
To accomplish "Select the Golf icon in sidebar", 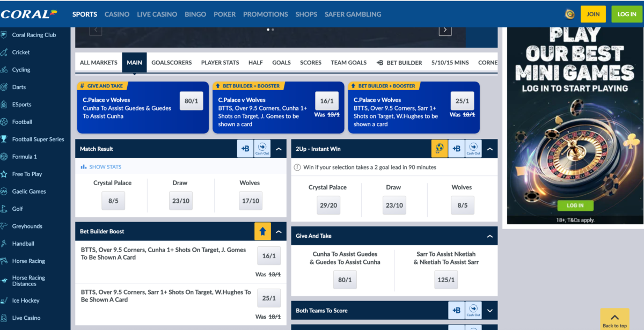I will click(4, 209).
